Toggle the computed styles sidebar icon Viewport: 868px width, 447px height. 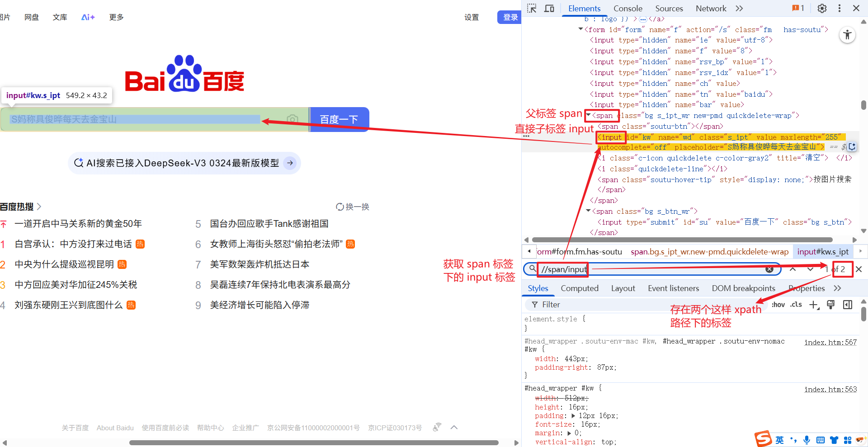click(x=848, y=305)
